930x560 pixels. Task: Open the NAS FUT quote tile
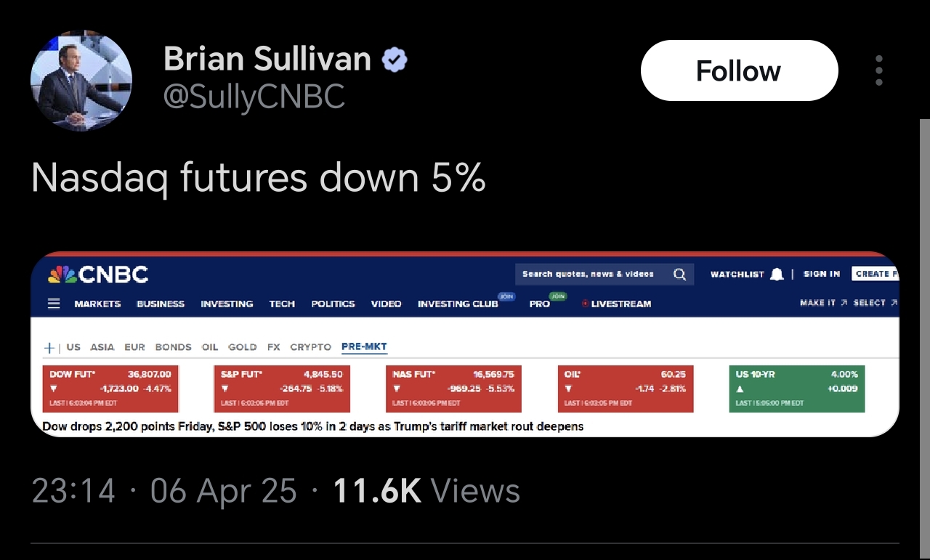[x=454, y=389]
